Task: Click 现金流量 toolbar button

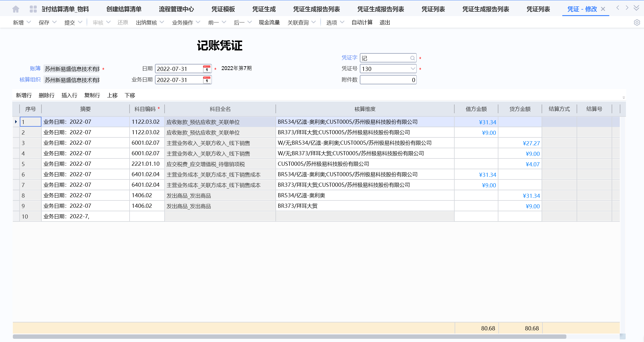Action: pyautogui.click(x=269, y=22)
